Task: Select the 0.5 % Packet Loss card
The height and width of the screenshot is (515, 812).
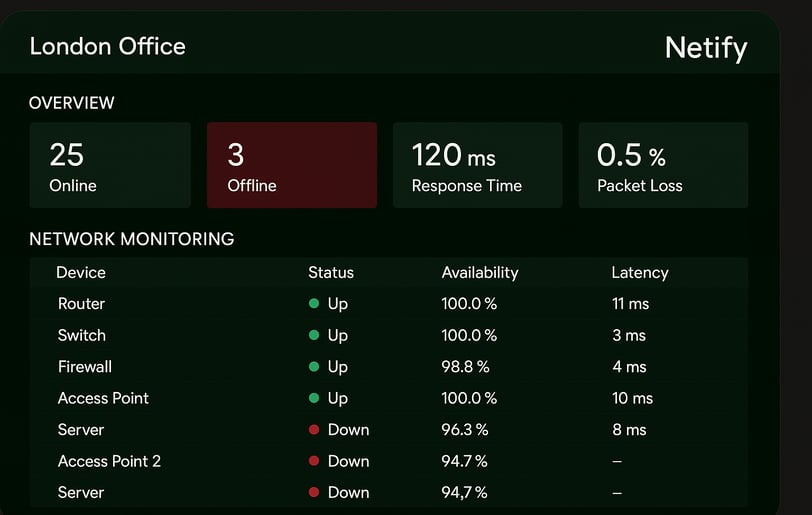Action: (x=663, y=165)
